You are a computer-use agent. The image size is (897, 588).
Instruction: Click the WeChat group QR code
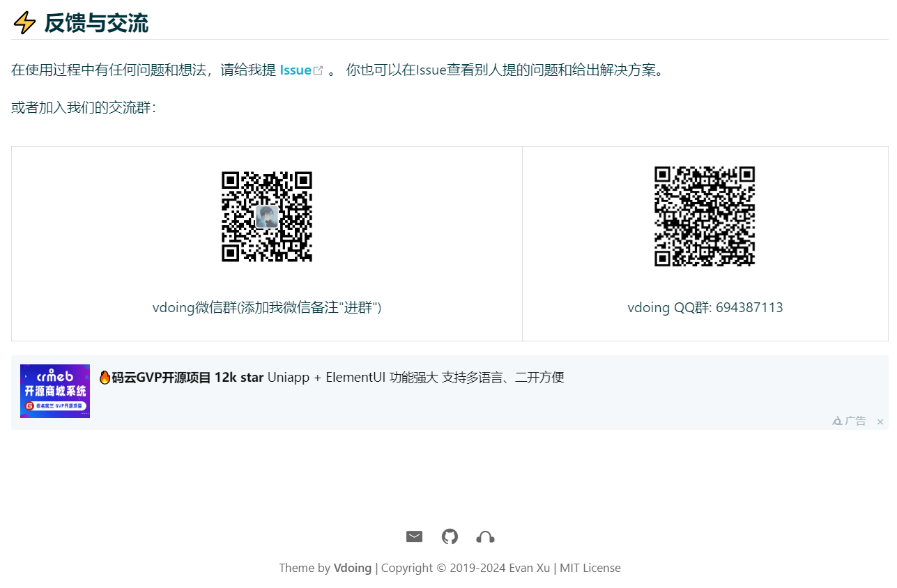pos(267,217)
